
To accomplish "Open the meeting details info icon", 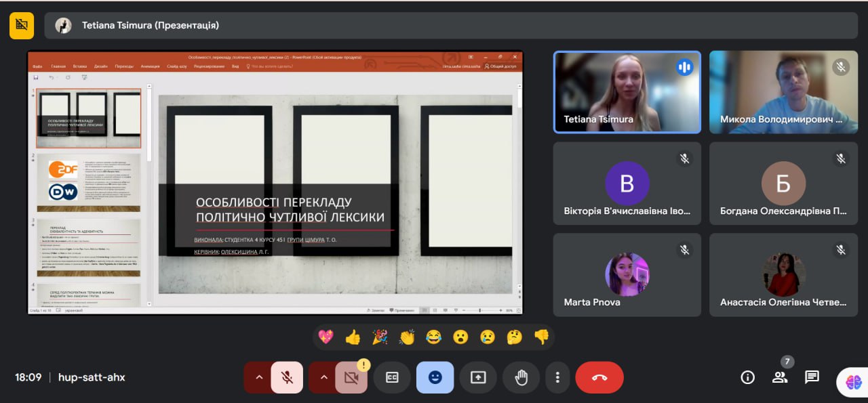I will [x=748, y=377].
